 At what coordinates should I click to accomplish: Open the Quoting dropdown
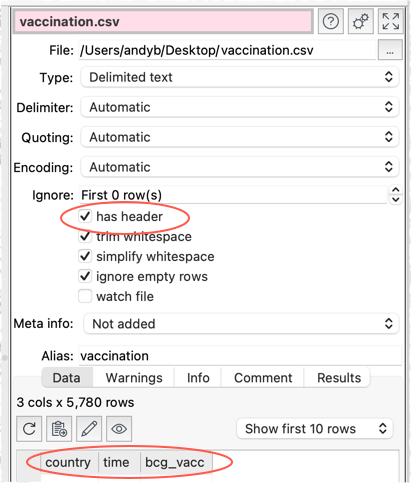pos(240,137)
